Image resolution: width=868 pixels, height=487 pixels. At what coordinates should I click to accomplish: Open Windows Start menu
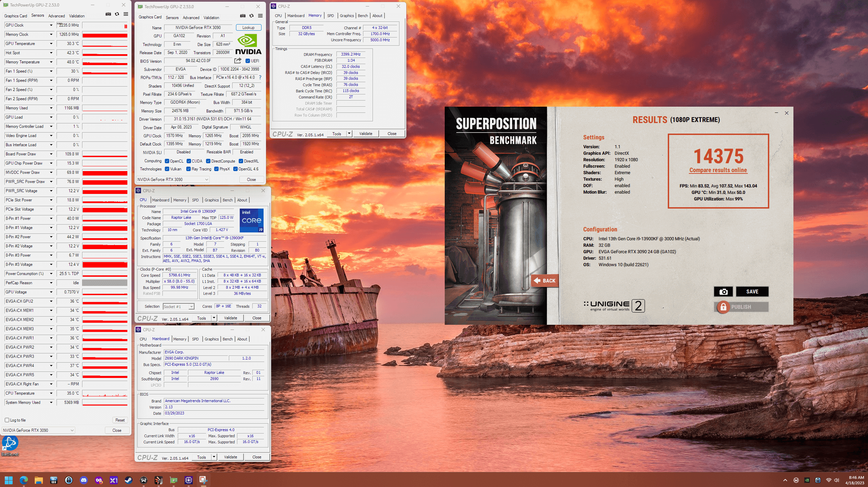9,480
